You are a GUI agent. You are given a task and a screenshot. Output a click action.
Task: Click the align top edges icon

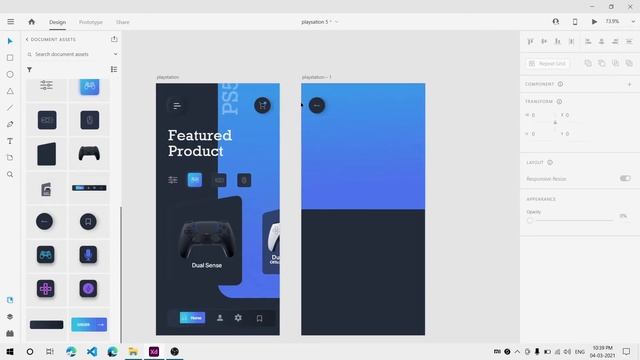[530, 41]
